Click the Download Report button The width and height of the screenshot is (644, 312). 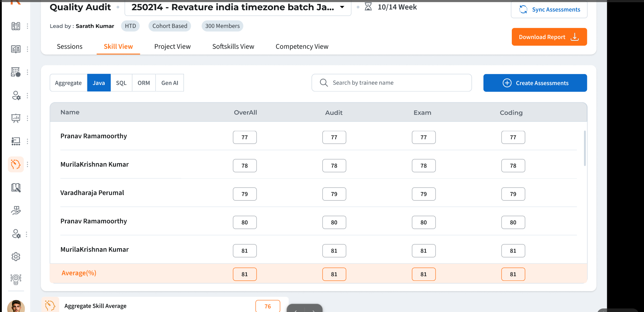[x=549, y=37]
